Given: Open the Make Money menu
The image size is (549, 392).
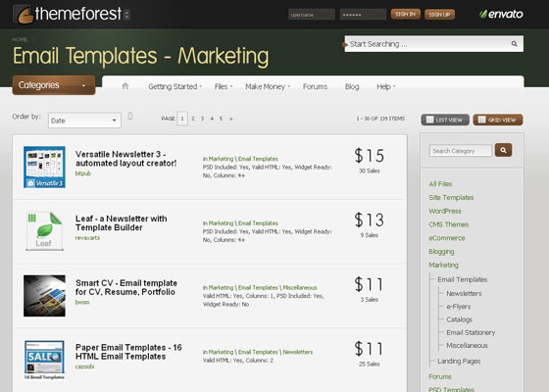Looking at the screenshot, I should click(268, 86).
